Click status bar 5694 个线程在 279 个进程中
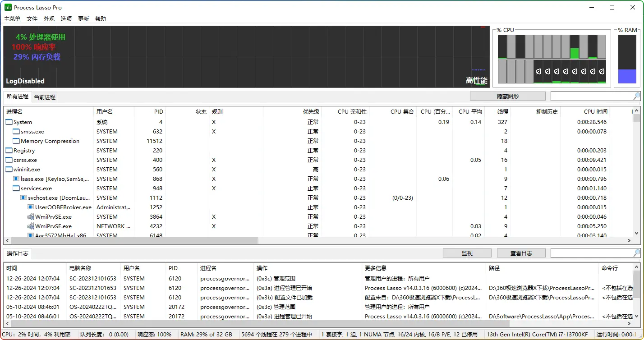The height and width of the screenshot is (340, 644). pos(277,335)
